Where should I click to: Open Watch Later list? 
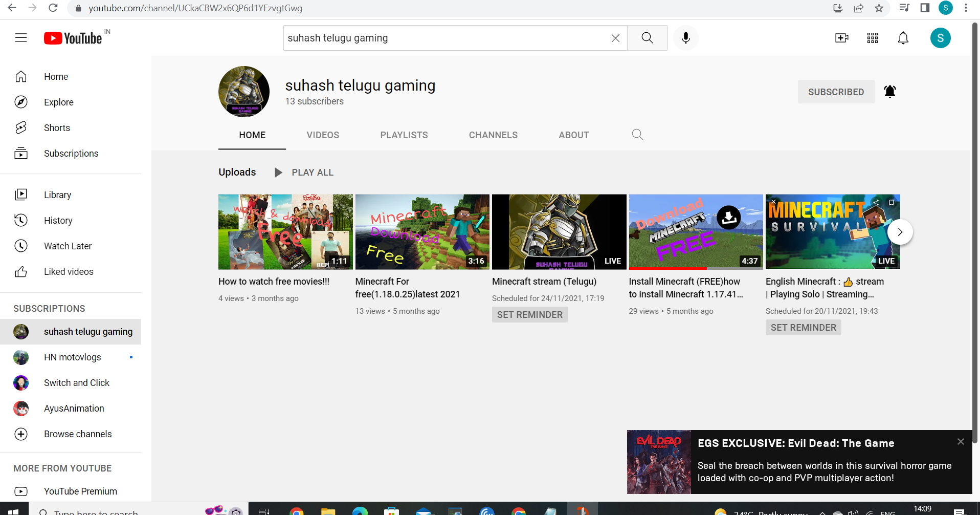pos(71,246)
